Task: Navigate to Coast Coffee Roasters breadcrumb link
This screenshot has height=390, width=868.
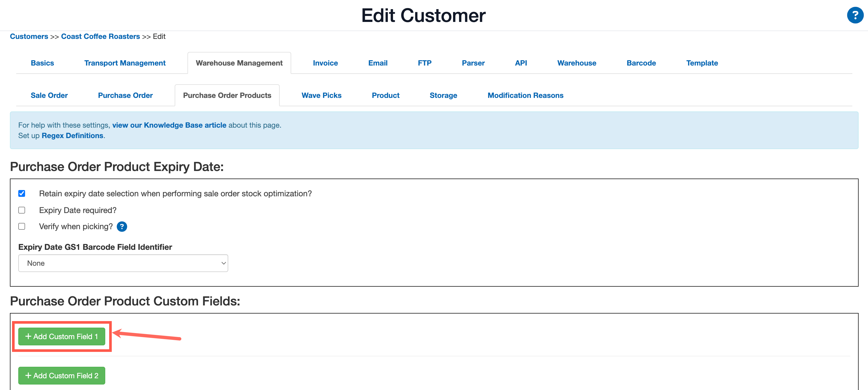Action: coord(100,36)
